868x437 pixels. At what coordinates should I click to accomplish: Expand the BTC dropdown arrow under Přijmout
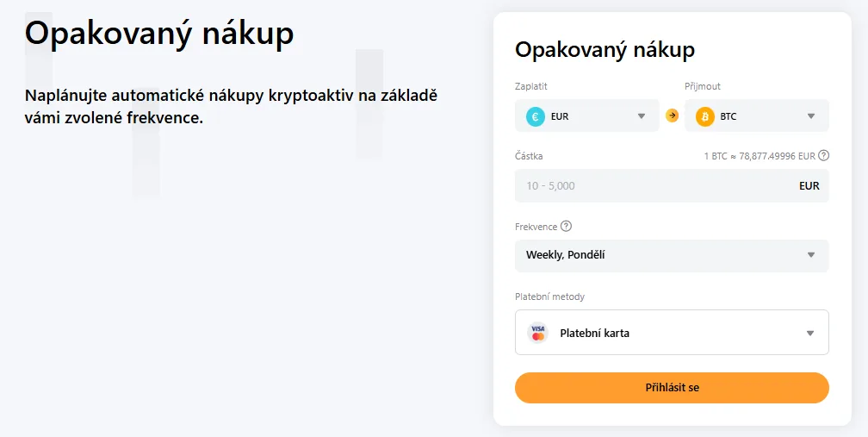click(811, 116)
